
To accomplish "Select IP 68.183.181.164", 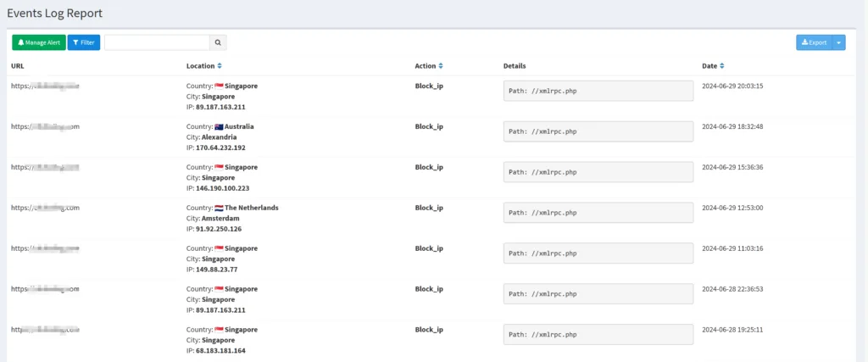I will [221, 351].
